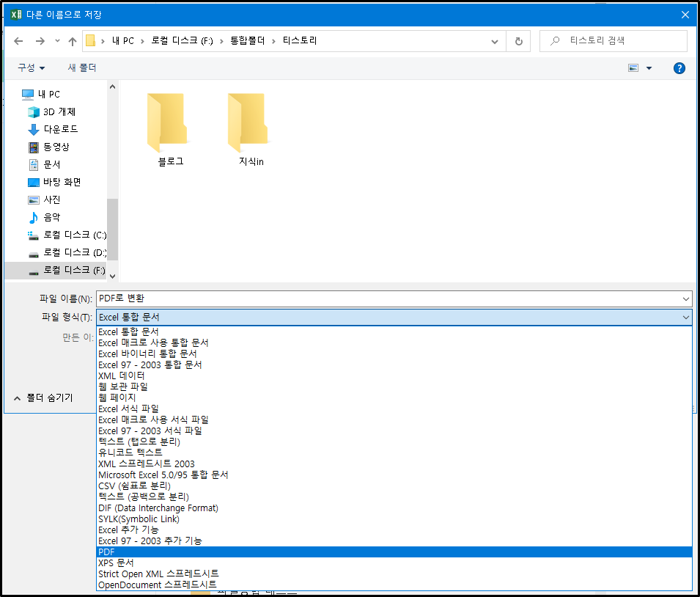Screen dimensions: 700x597
Task: Choose DIF (Data Interchange Format)
Action: point(394,508)
